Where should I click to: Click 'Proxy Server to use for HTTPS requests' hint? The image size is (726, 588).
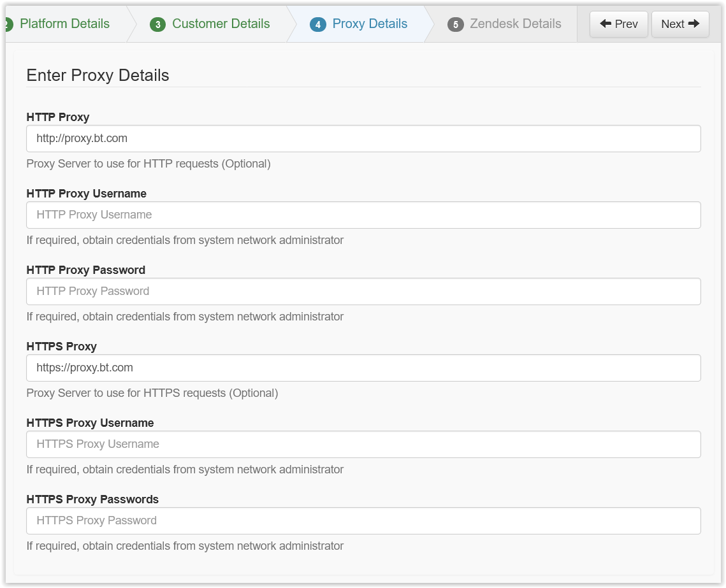[152, 393]
